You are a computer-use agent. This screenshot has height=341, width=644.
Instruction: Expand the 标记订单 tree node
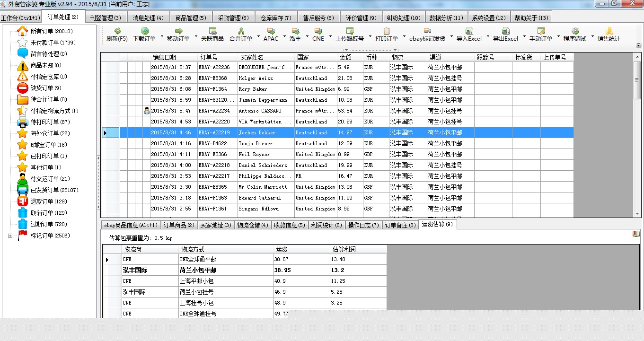(x=10, y=236)
